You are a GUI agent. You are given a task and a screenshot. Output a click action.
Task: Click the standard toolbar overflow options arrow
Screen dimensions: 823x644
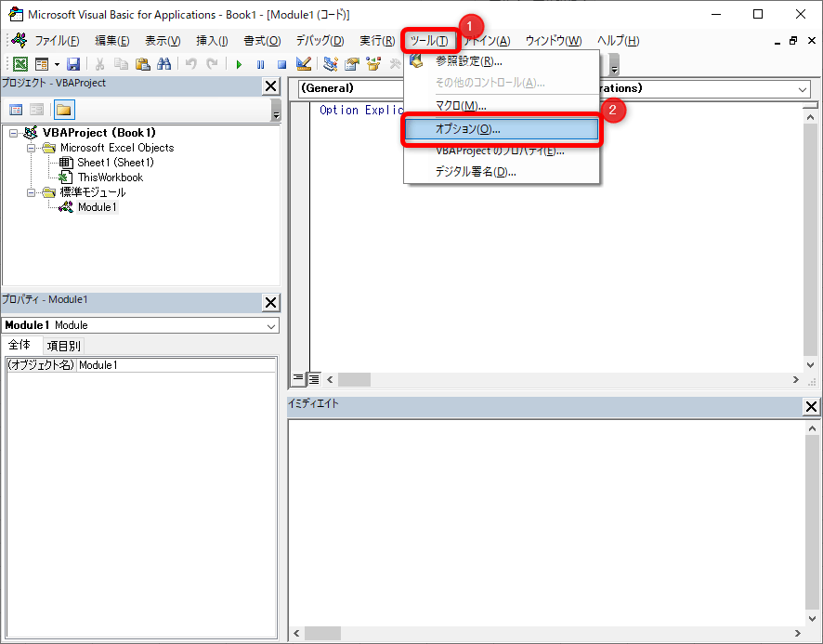[614, 65]
